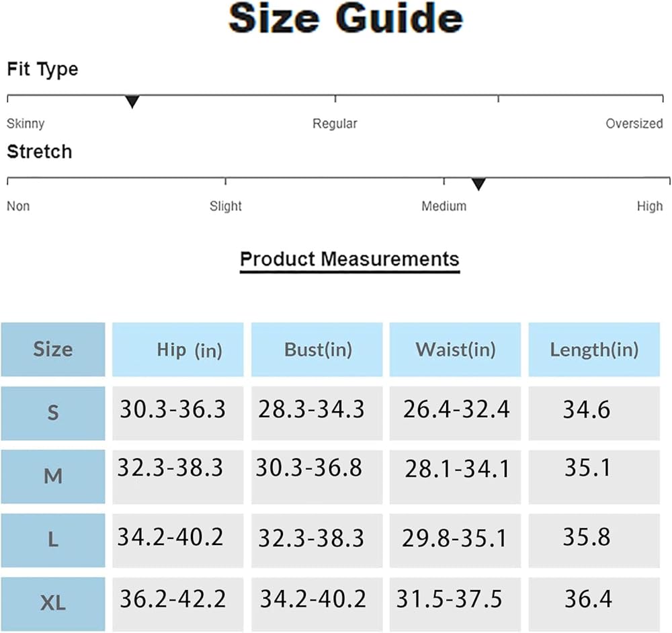Click the Size column header

[53, 349]
